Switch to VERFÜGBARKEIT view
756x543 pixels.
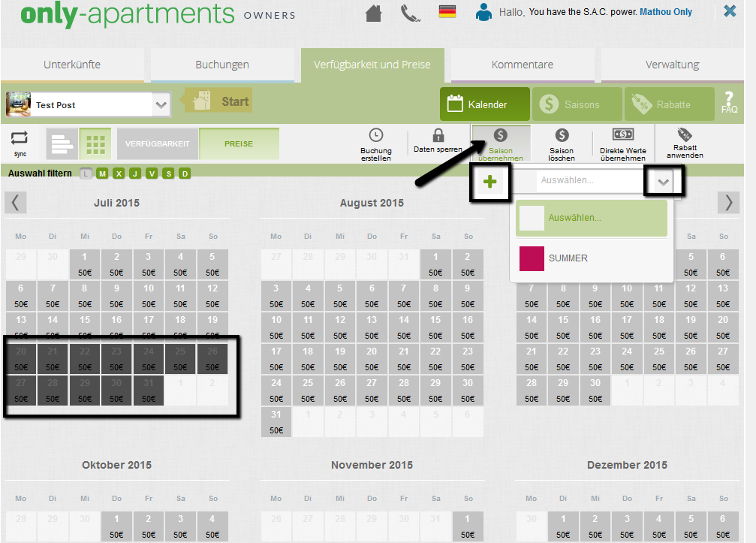(158, 143)
